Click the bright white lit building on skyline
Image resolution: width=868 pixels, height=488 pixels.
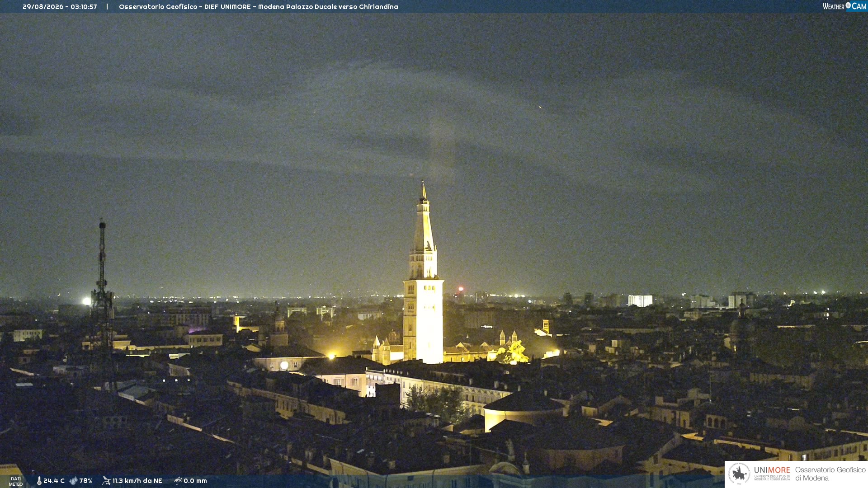(x=640, y=300)
